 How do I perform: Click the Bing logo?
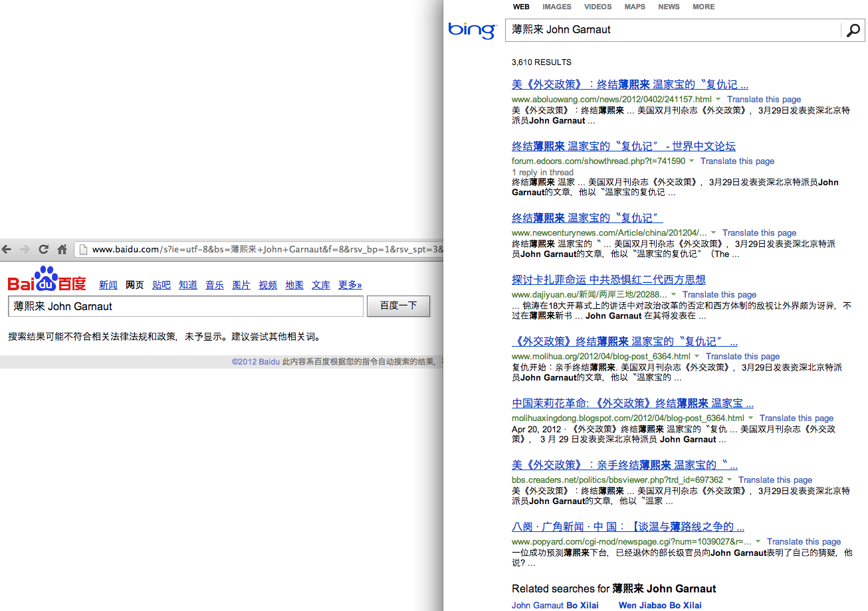click(472, 30)
